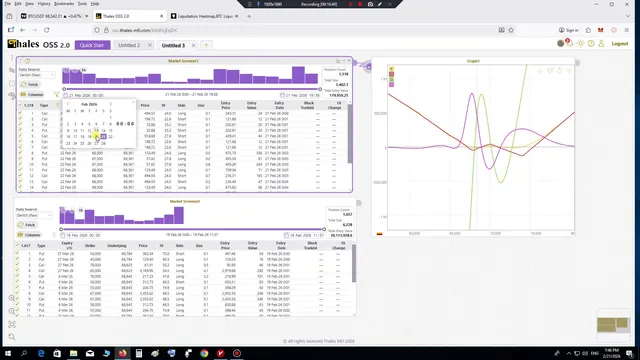This screenshot has height=360, width=640.
Task: Uncheck row 14 checkbox in Market Screener1
Action: (20, 187)
